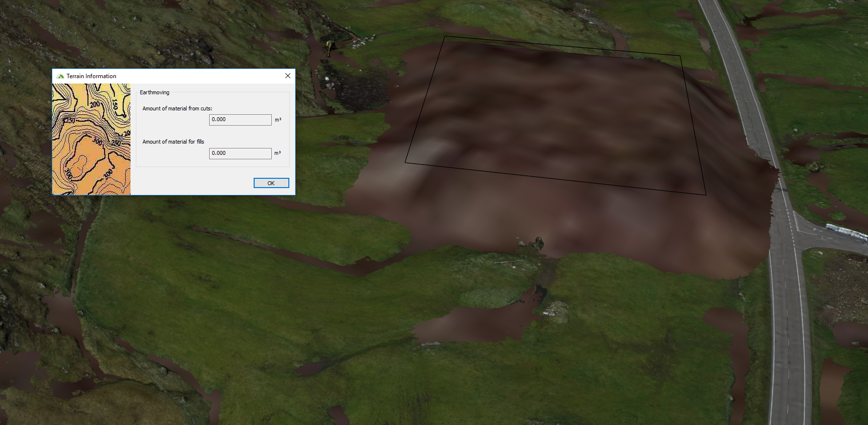
Task: Click the 'Earthmoving' group label
Action: [x=154, y=92]
